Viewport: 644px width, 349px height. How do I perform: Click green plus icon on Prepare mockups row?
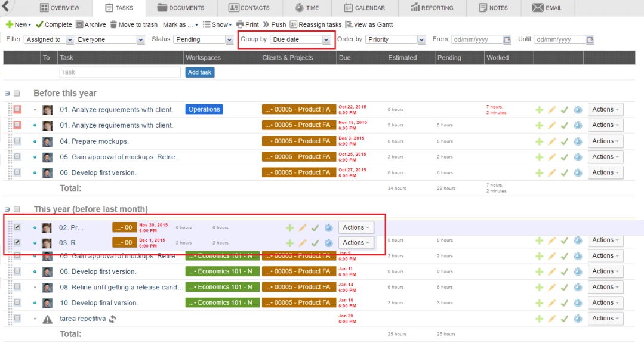click(539, 141)
